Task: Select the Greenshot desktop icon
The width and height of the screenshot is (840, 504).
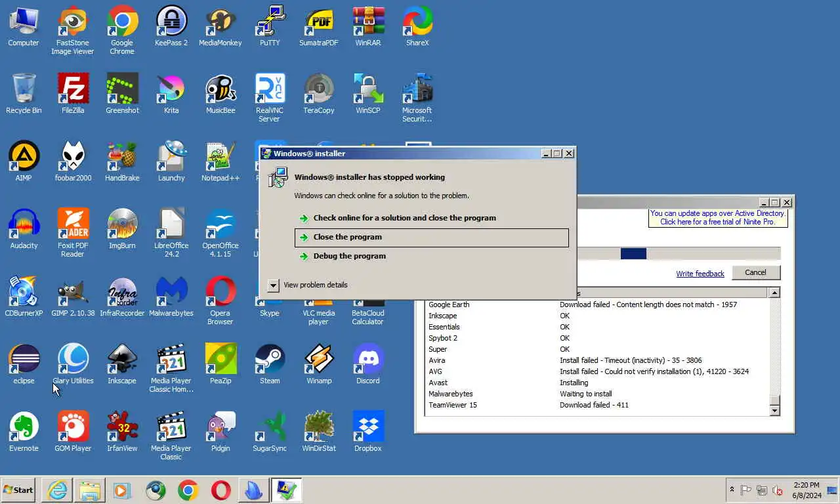Action: pos(122,94)
